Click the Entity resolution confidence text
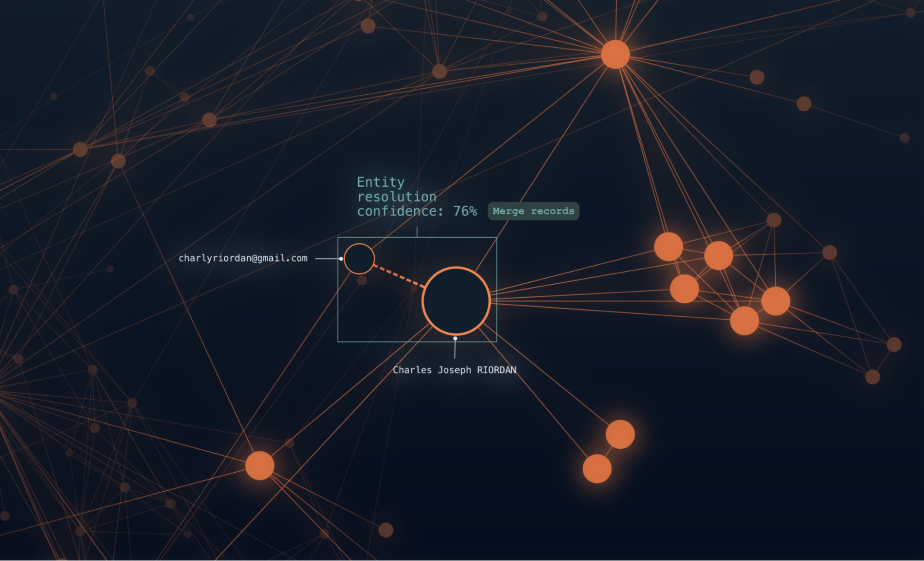The width and height of the screenshot is (924, 561). coord(396,196)
